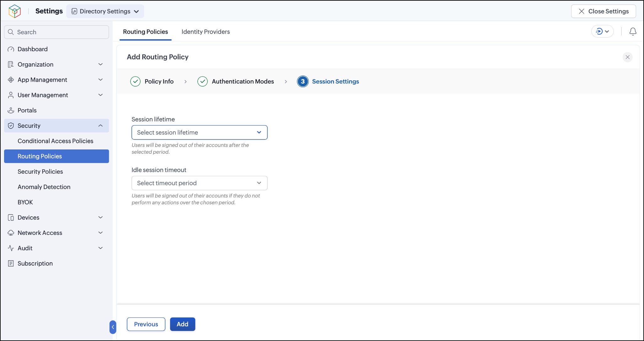
Task: Open BYOK in the sidebar
Action: point(56,202)
